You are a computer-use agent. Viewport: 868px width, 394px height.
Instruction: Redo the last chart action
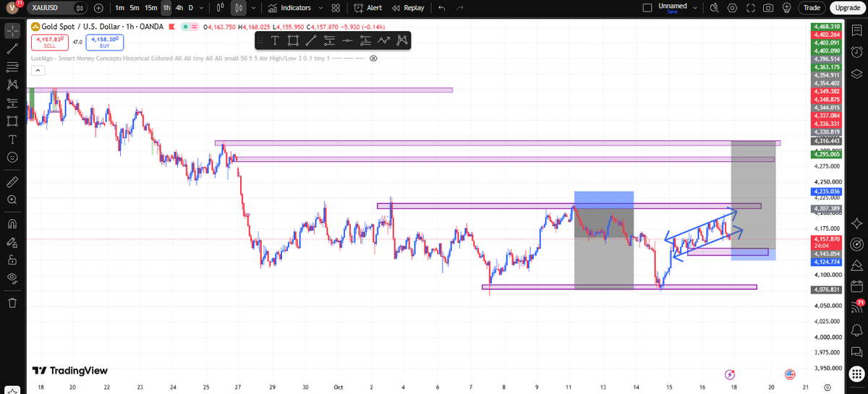460,8
